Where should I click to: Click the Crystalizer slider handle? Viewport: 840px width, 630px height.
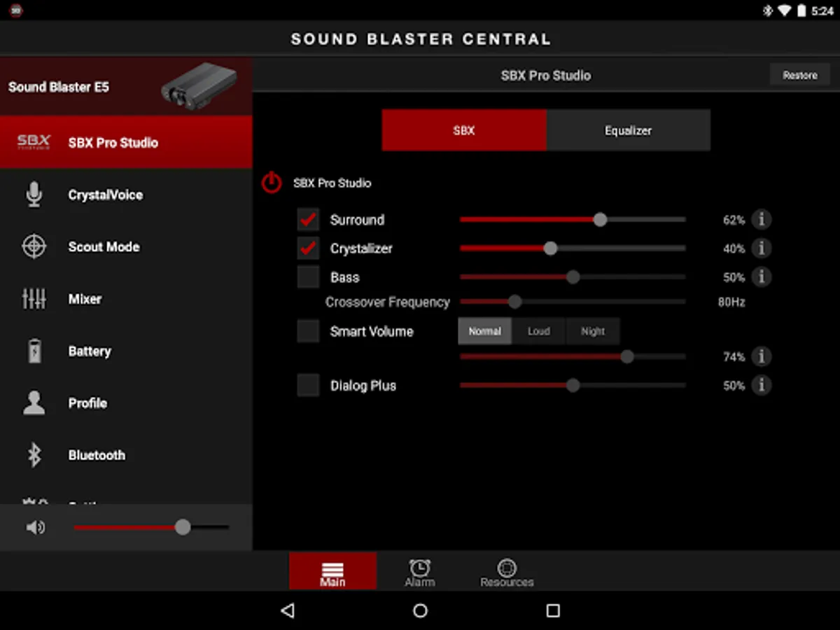tap(550, 248)
